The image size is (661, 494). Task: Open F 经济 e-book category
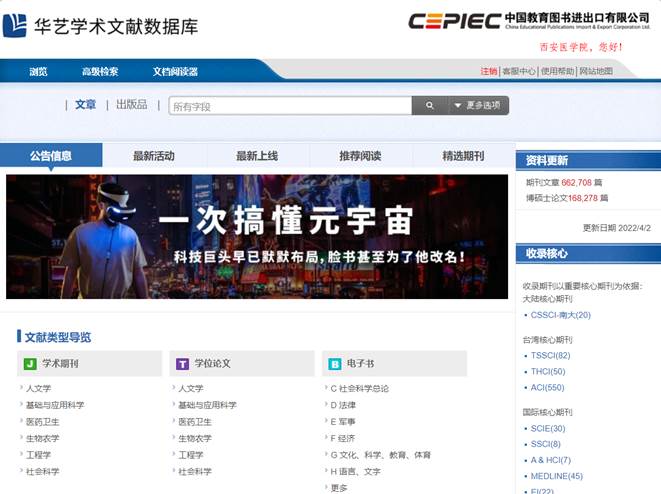coord(343,438)
